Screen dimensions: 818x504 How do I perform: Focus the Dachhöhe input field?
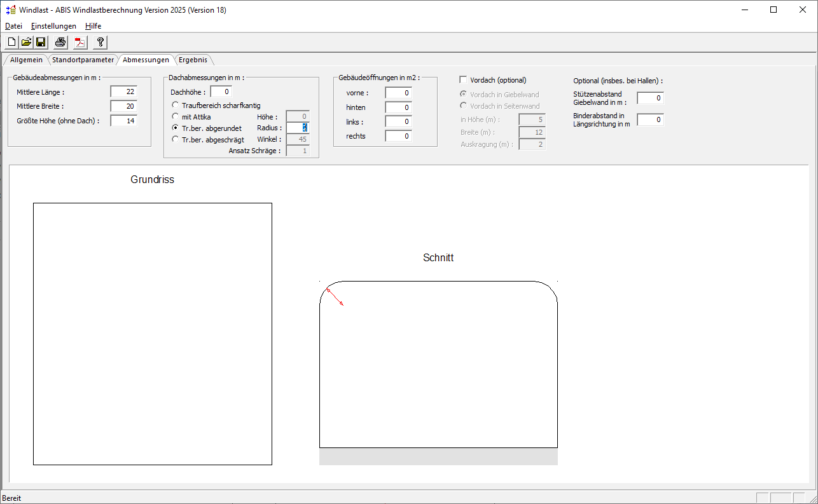(221, 92)
